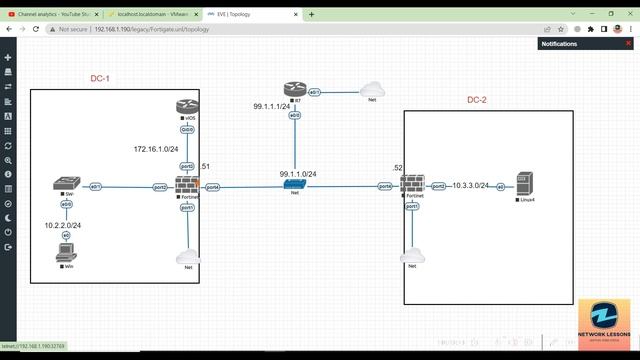The height and width of the screenshot is (360, 640).
Task: Click the port4 label on DC-1 Fortinet
Action: click(212, 187)
